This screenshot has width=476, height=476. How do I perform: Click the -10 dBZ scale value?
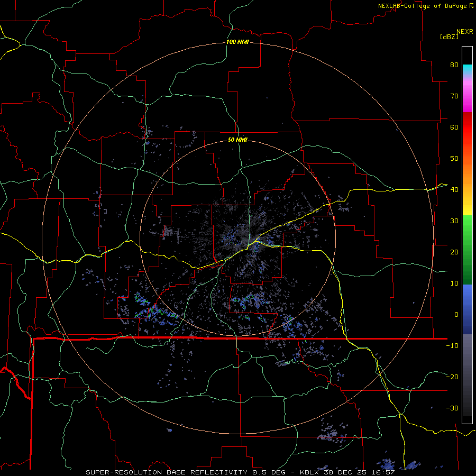[452, 346]
